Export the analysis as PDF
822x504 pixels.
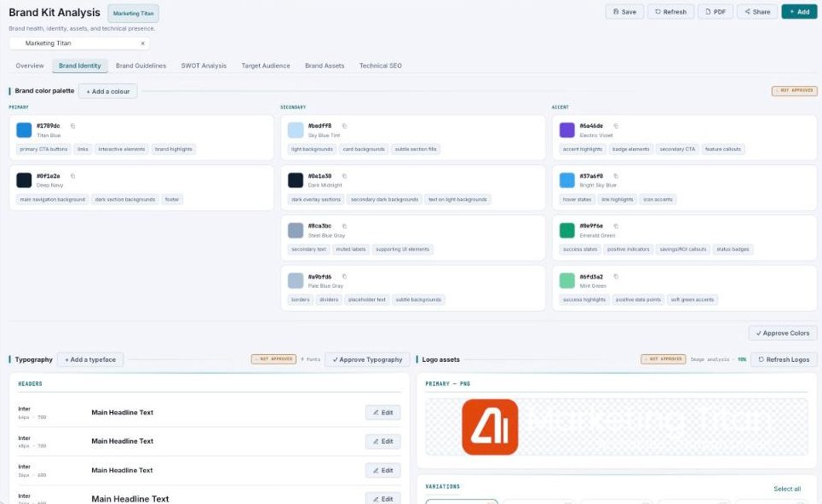pos(715,12)
